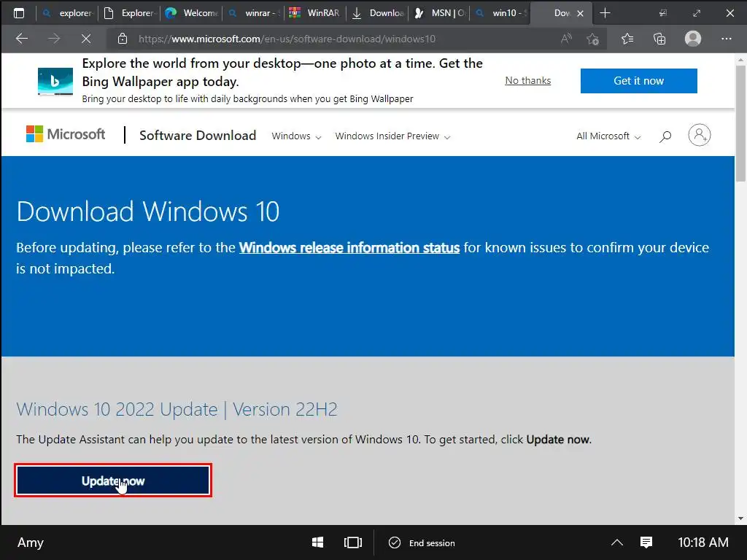Screen dimensions: 747x560
Task: Open the Software Download home link
Action: click(198, 135)
